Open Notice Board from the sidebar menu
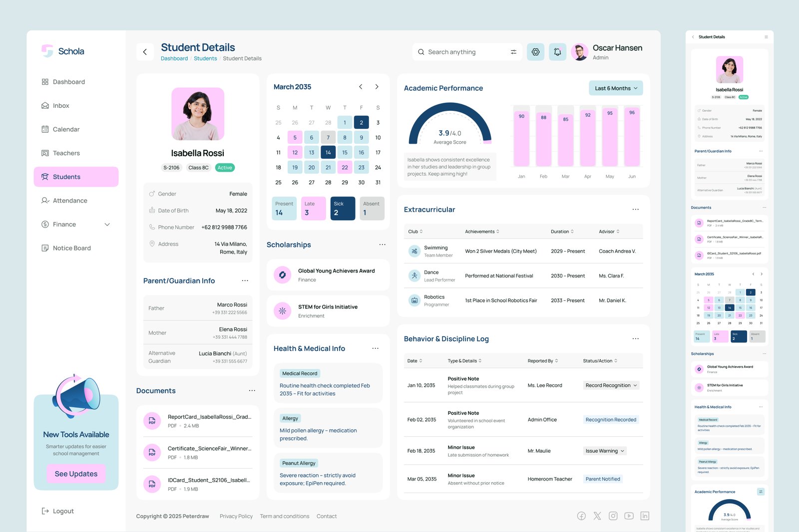 pos(71,248)
